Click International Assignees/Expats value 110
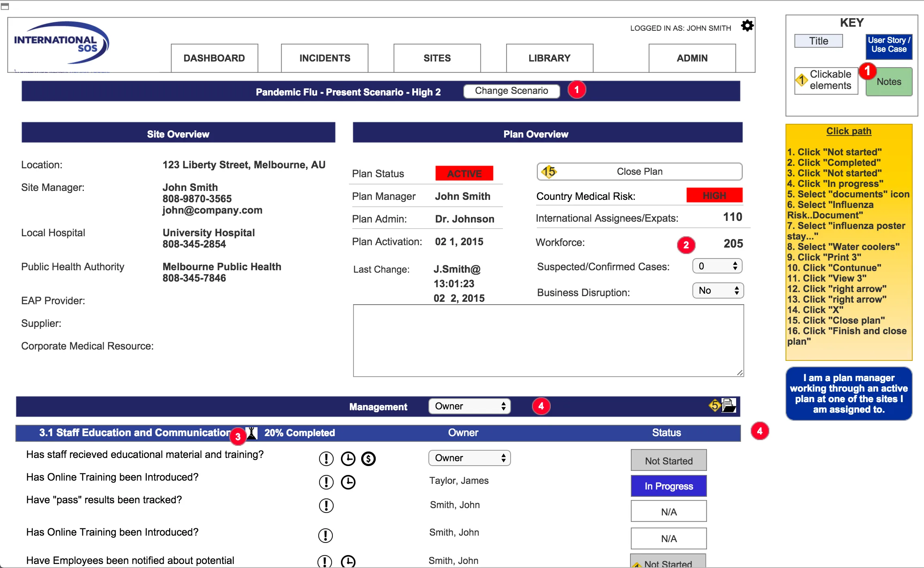The height and width of the screenshot is (568, 924). tap(732, 217)
